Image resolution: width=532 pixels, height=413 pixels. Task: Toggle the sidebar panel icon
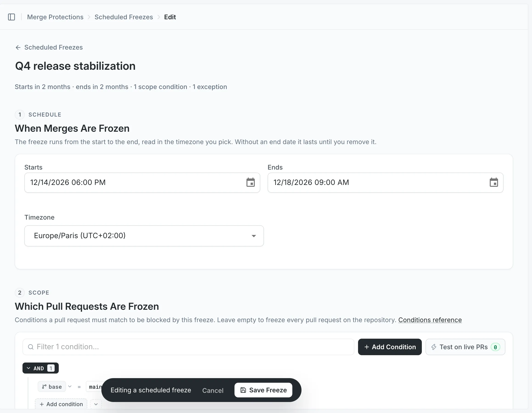coord(11,17)
